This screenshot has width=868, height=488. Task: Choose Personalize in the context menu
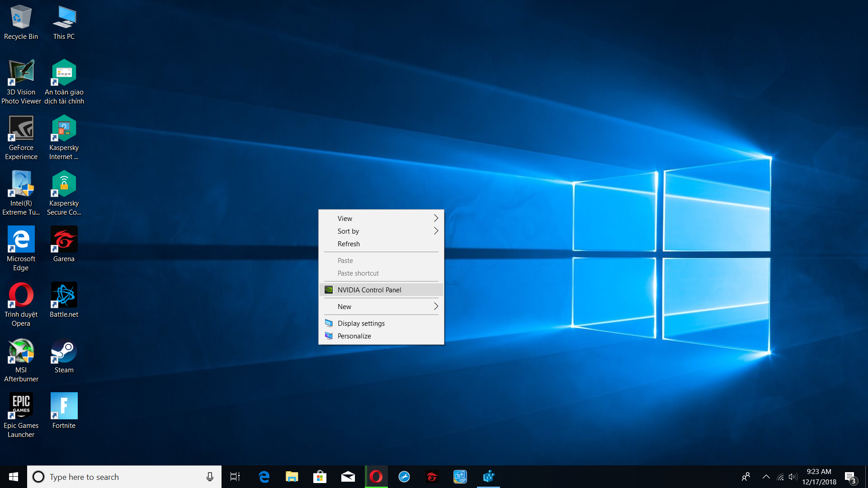[381, 336]
